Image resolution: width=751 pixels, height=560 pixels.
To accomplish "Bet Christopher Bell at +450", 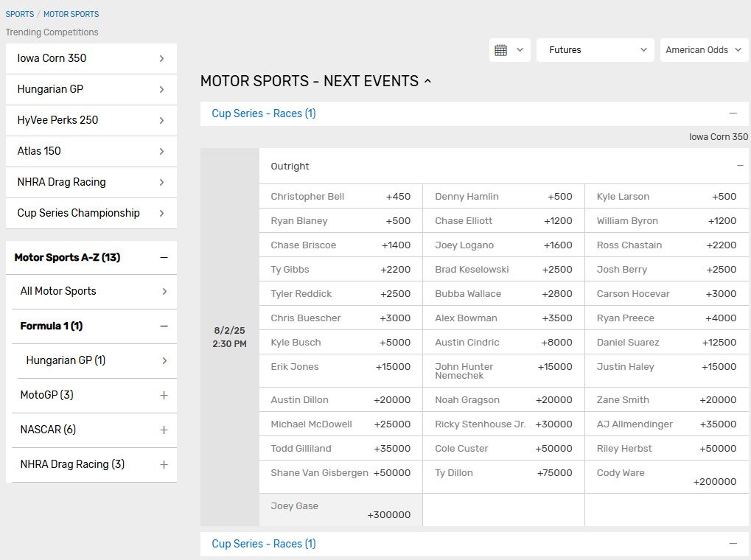I will tap(340, 197).
